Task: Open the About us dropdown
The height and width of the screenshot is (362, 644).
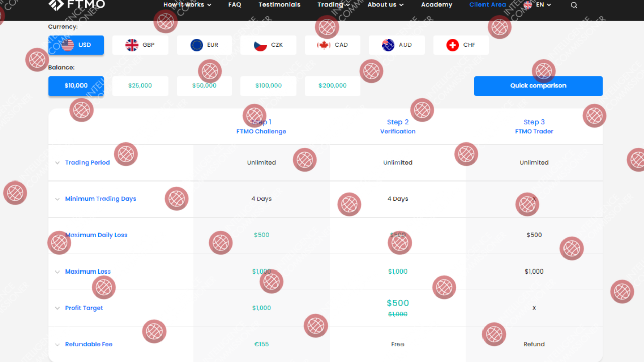Action: pos(385,5)
